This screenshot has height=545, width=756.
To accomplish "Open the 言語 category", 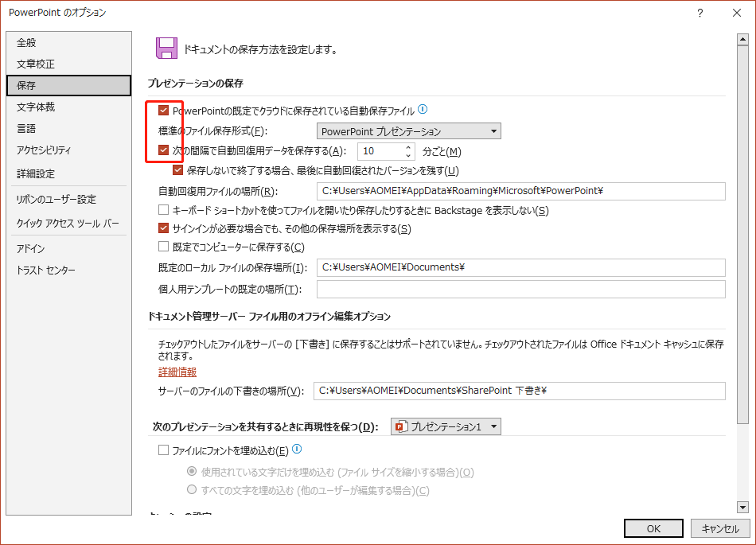I will tap(68, 129).
